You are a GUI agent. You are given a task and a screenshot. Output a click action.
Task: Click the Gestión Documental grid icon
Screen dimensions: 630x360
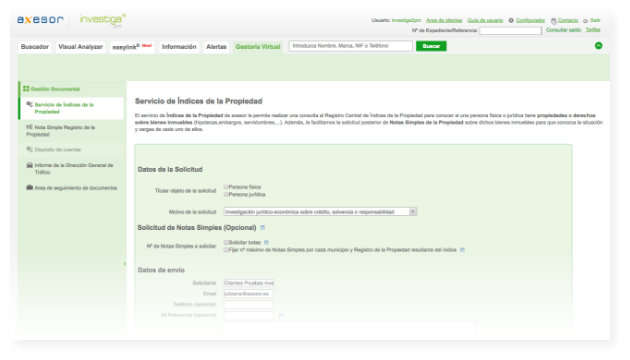tap(26, 89)
